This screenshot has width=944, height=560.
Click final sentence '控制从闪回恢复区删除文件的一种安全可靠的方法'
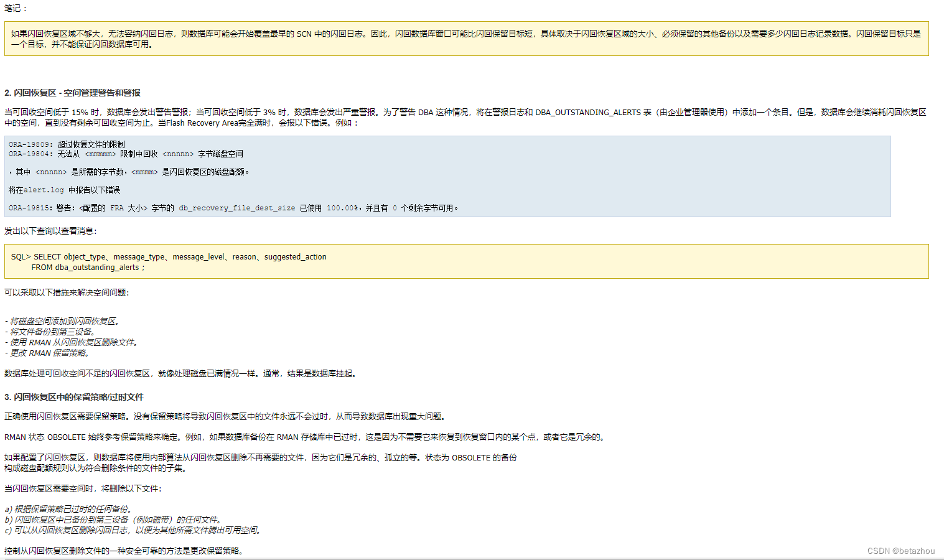click(x=124, y=551)
